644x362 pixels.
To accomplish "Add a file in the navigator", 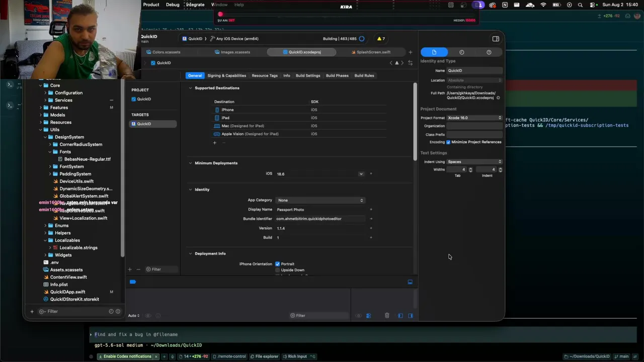I will pyautogui.click(x=32, y=312).
